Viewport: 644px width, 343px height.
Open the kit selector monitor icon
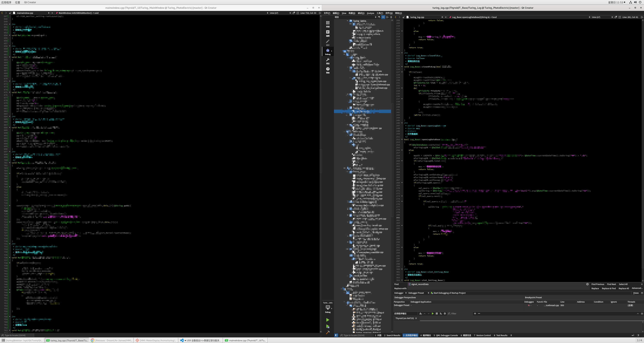click(x=328, y=307)
